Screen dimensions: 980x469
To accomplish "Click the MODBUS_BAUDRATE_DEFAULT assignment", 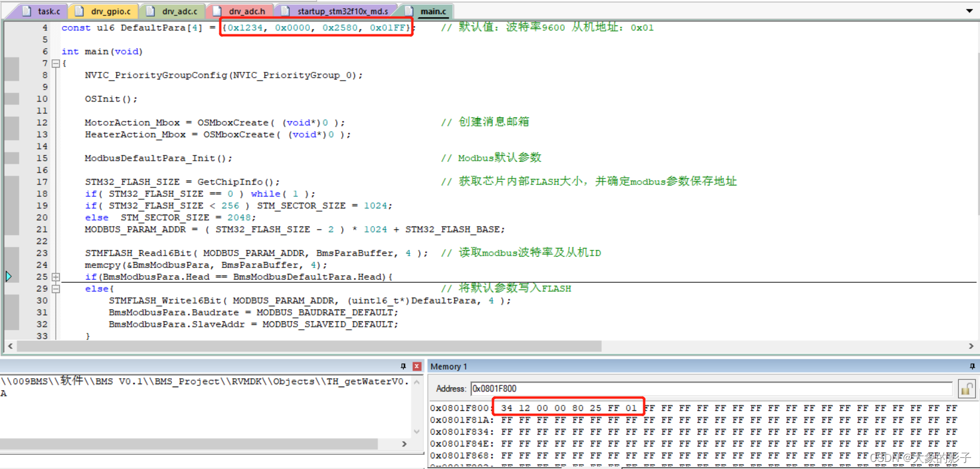I will (253, 312).
